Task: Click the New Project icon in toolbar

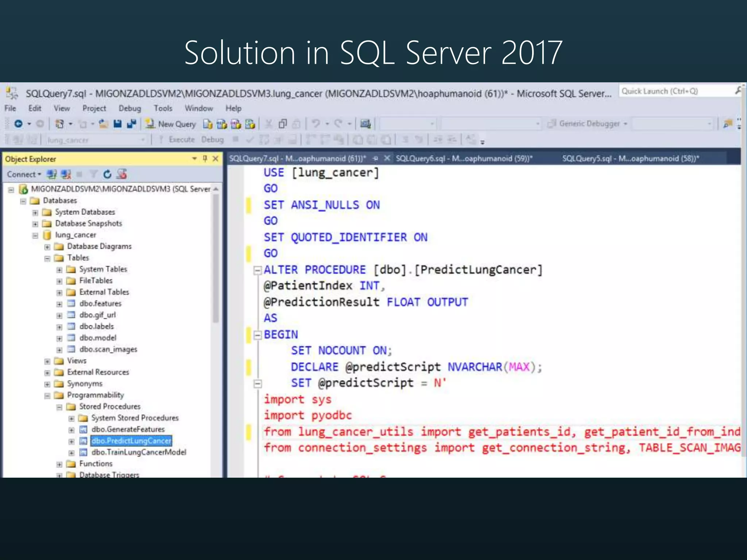Action: [59, 124]
